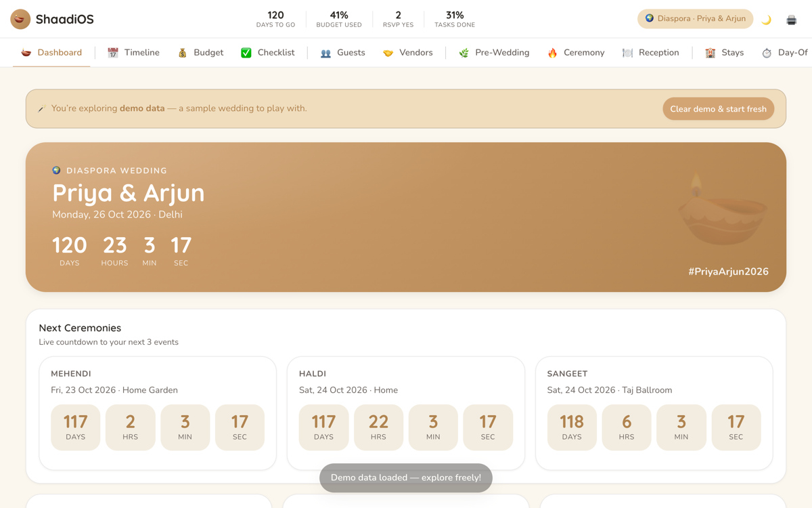812x508 pixels.
Task: Click the Day-Of stopwatch icon
Action: pos(767,53)
